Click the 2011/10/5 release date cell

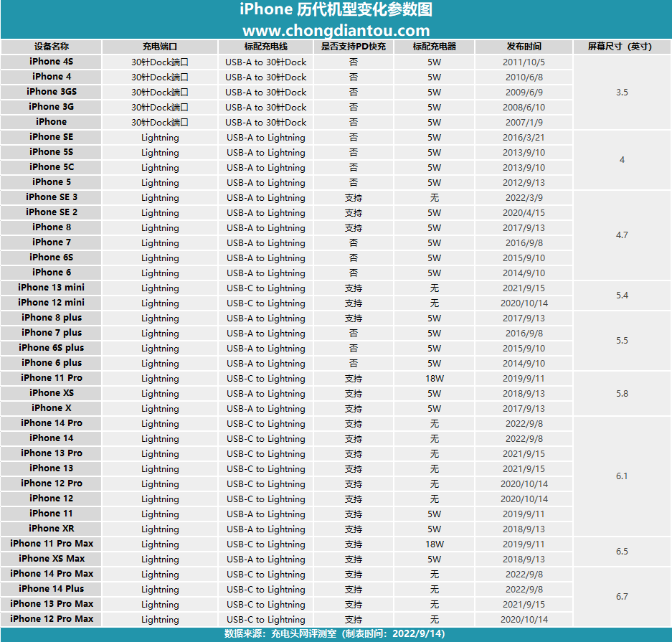click(524, 62)
